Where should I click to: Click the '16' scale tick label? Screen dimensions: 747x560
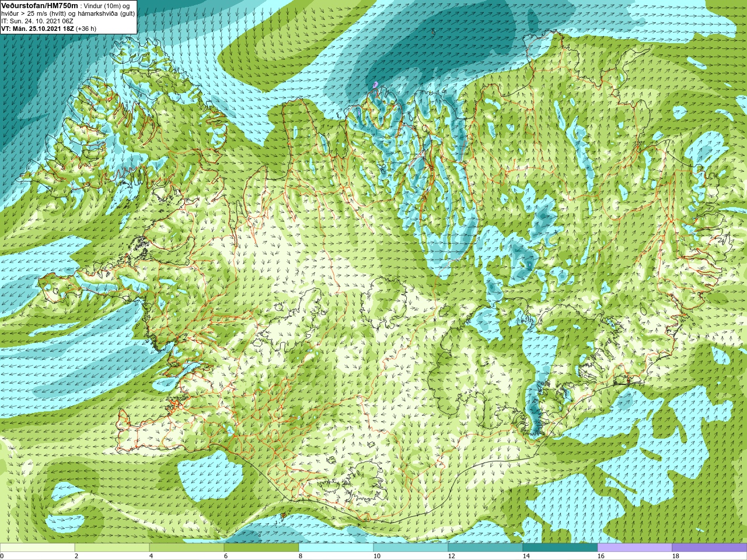coord(601,556)
